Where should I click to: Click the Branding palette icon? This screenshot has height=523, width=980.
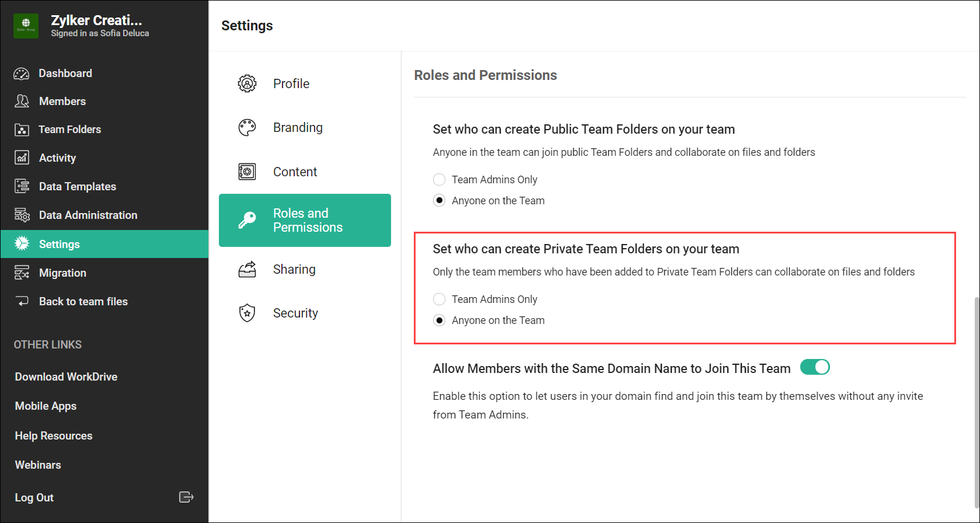[x=247, y=127]
